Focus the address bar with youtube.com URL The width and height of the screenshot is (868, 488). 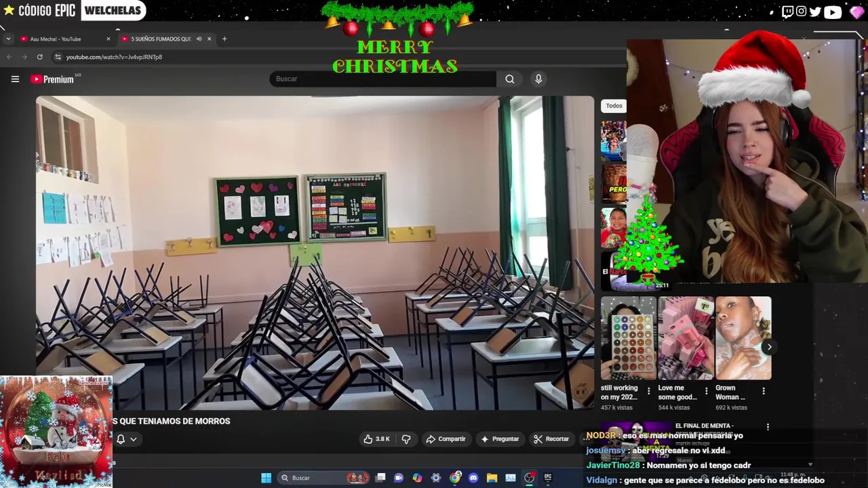pos(114,57)
